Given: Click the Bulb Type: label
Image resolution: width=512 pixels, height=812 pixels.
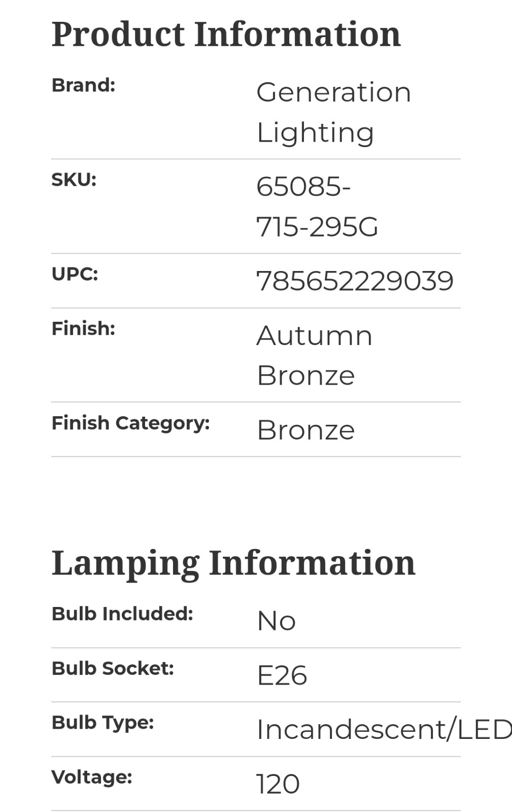Looking at the screenshot, I should [x=103, y=723].
